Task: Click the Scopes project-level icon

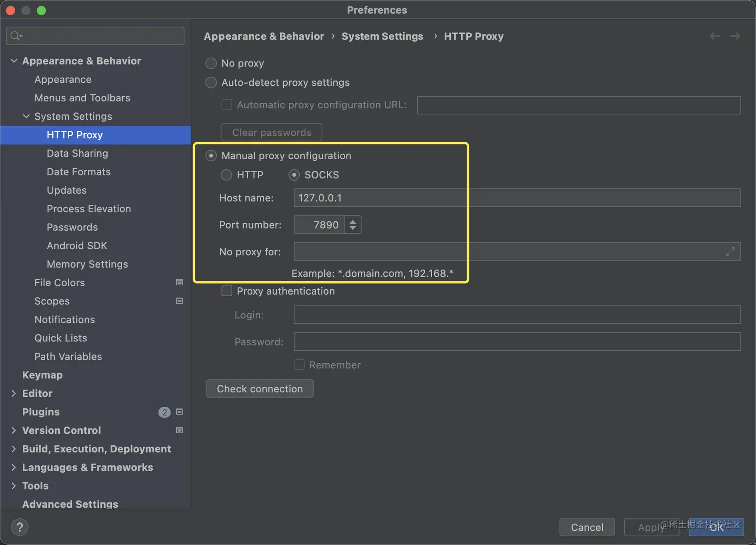Action: coord(180,301)
